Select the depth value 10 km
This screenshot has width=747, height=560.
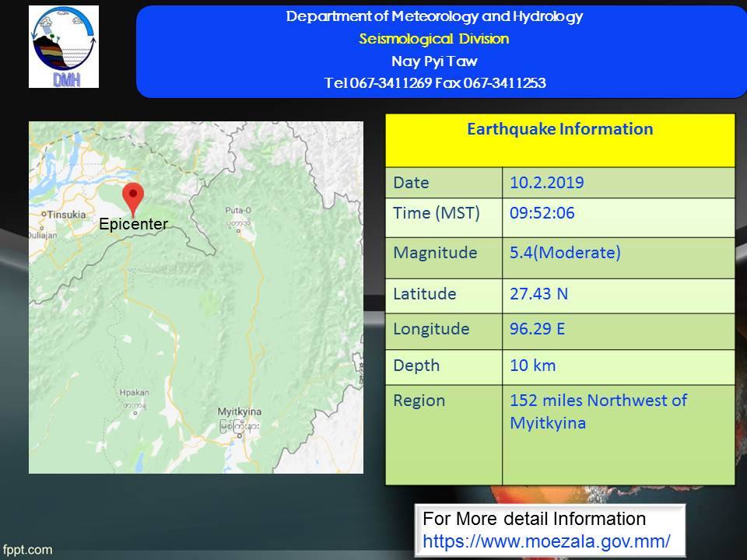coord(532,366)
